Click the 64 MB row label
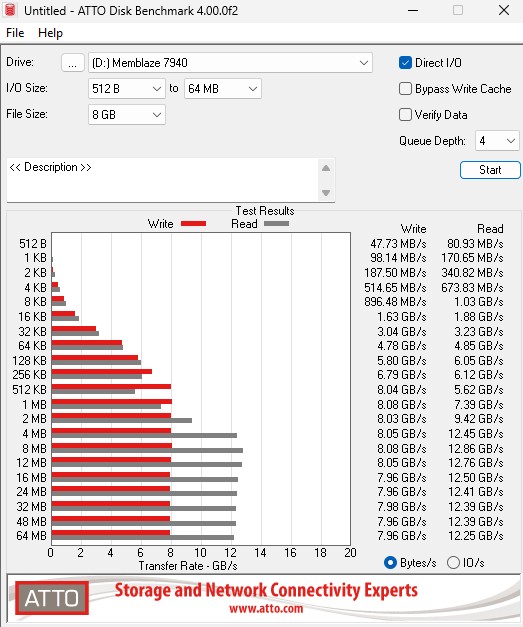This screenshot has width=523, height=627. pos(32,535)
